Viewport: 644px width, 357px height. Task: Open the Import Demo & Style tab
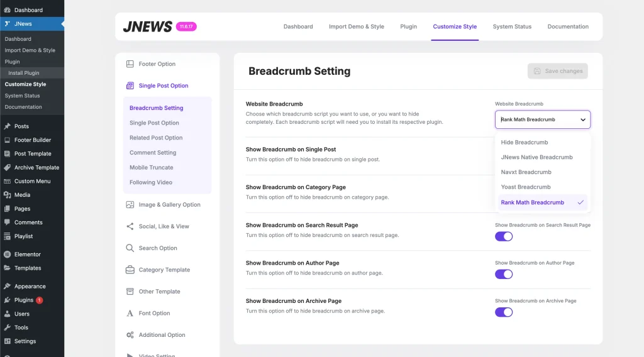[x=356, y=27]
